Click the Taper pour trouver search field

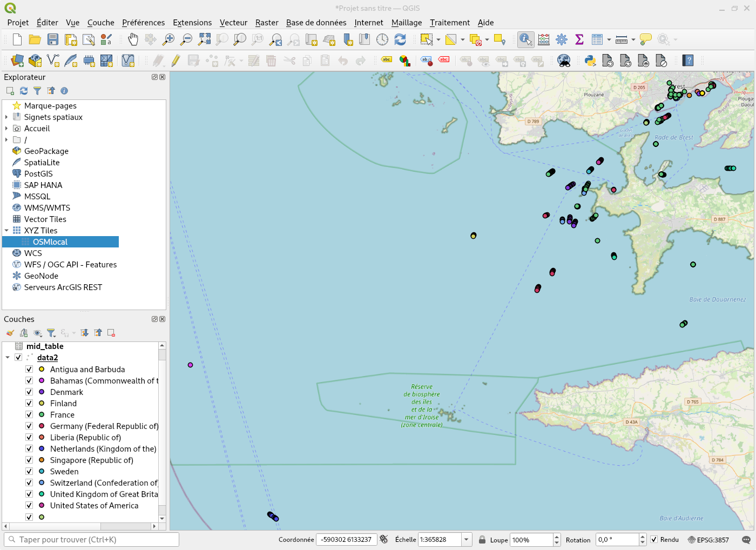tap(92, 540)
